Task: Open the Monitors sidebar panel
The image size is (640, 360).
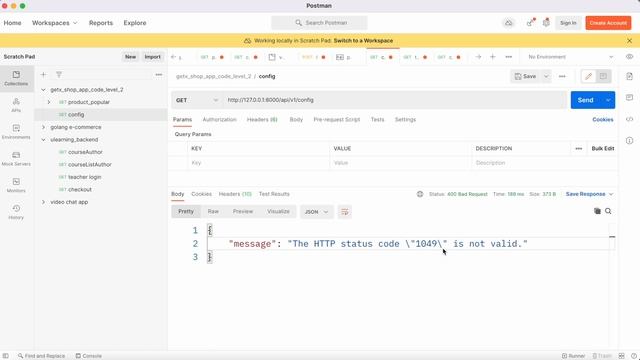Action: click(16, 185)
